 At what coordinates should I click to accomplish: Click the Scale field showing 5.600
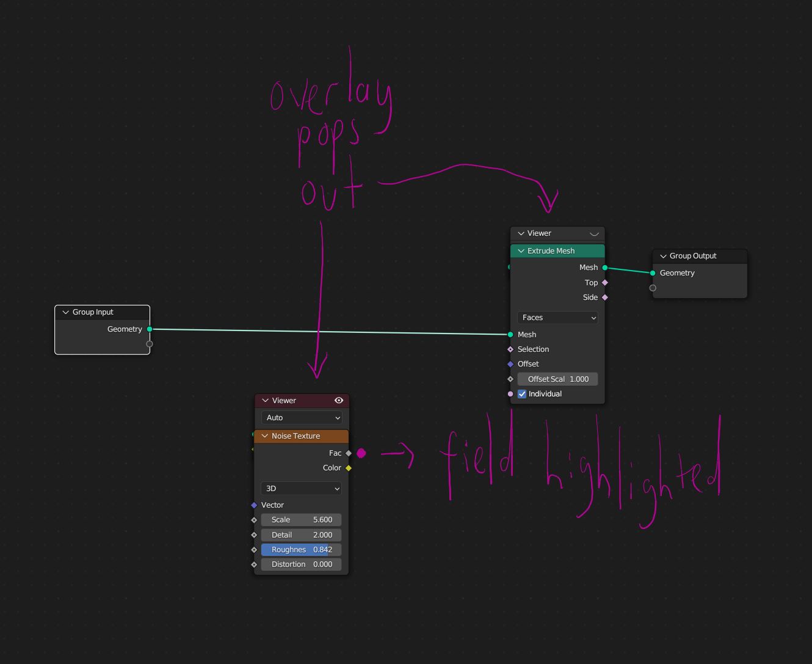[302, 520]
